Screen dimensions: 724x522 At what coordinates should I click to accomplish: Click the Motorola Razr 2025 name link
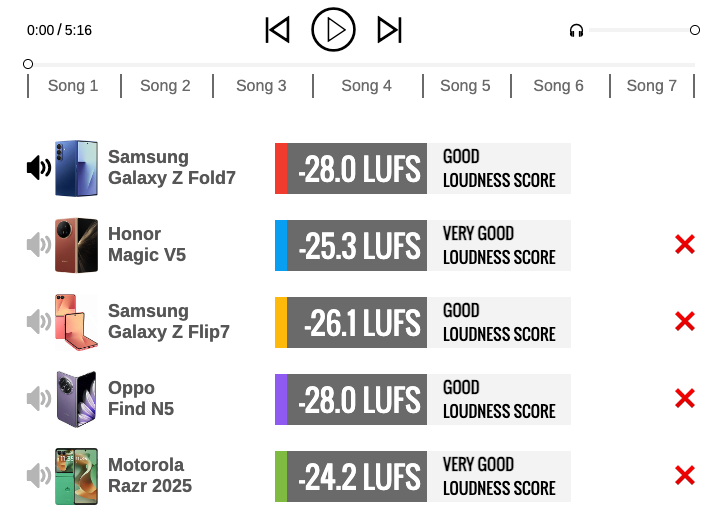pyautogui.click(x=149, y=476)
